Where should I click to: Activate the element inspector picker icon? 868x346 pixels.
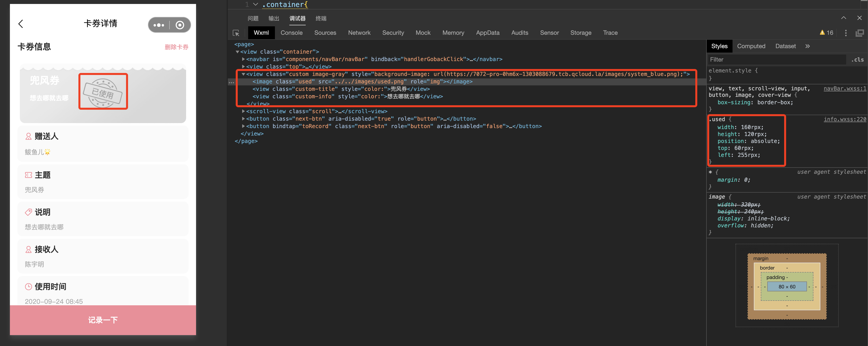click(x=236, y=33)
